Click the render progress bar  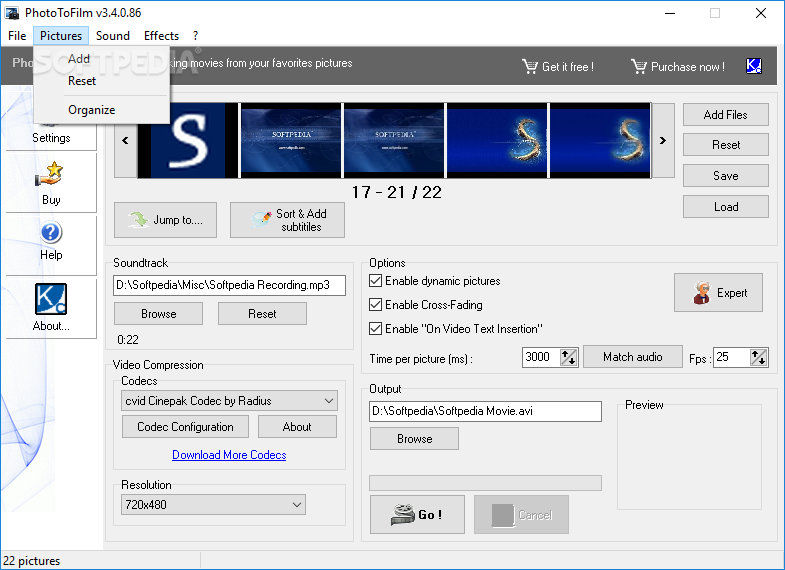click(485, 483)
